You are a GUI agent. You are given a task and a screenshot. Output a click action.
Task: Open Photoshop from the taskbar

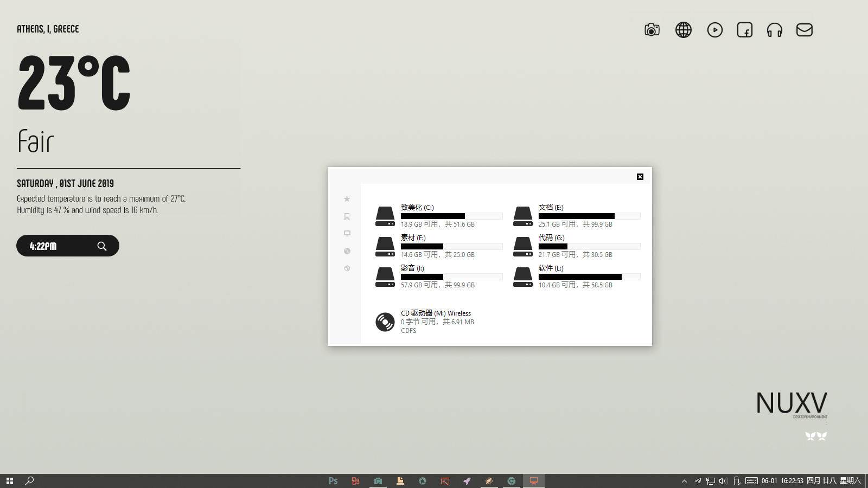click(x=333, y=481)
